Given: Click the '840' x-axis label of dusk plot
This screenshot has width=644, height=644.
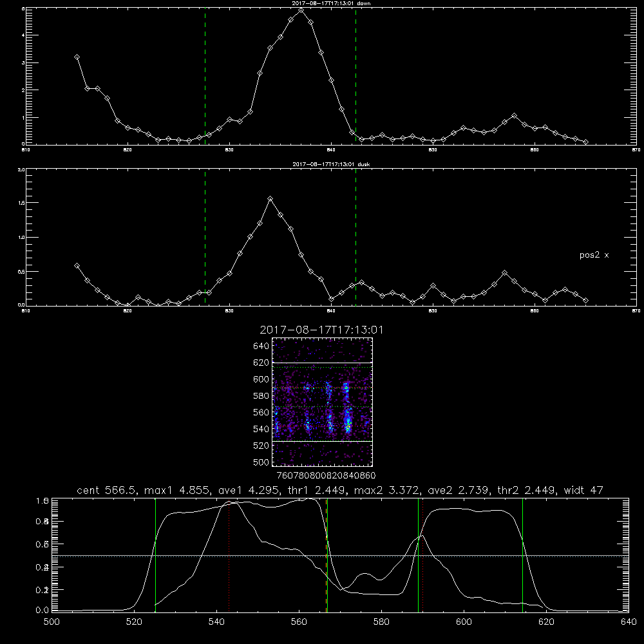Looking at the screenshot, I should point(331,311).
